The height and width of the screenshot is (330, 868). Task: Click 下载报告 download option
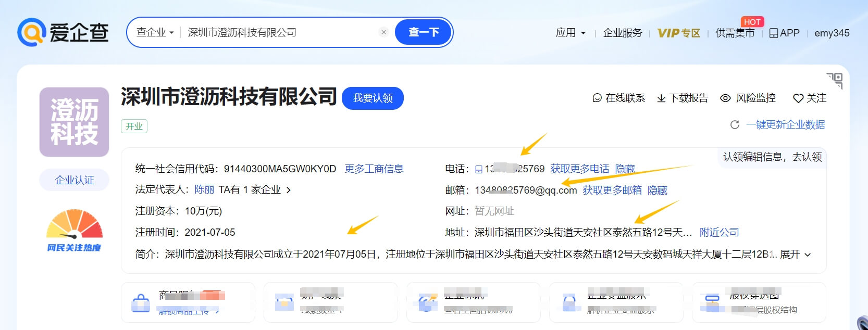[x=683, y=98]
